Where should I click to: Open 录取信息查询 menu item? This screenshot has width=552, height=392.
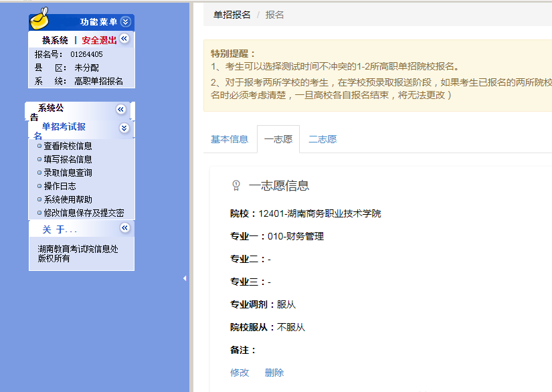coord(68,173)
